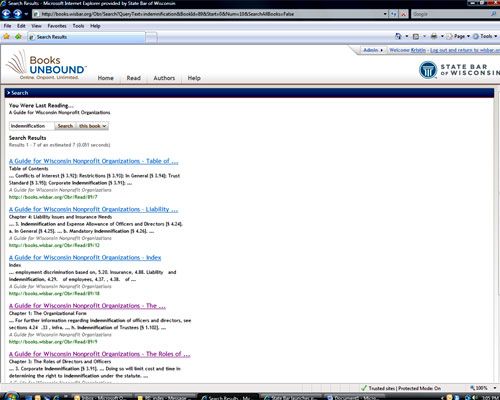Open result 'A Guide… - Table of …'
This screenshot has width=500, height=400.
pyautogui.click(x=94, y=161)
